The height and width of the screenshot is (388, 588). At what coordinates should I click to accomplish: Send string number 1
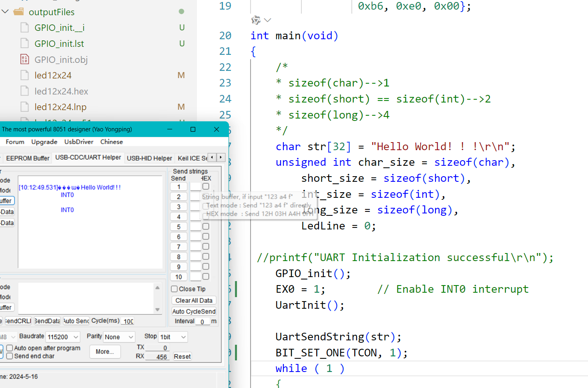(x=179, y=187)
